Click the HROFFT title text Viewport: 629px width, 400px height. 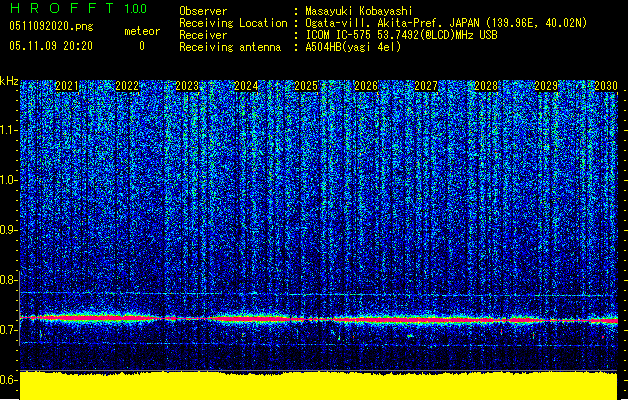point(62,8)
